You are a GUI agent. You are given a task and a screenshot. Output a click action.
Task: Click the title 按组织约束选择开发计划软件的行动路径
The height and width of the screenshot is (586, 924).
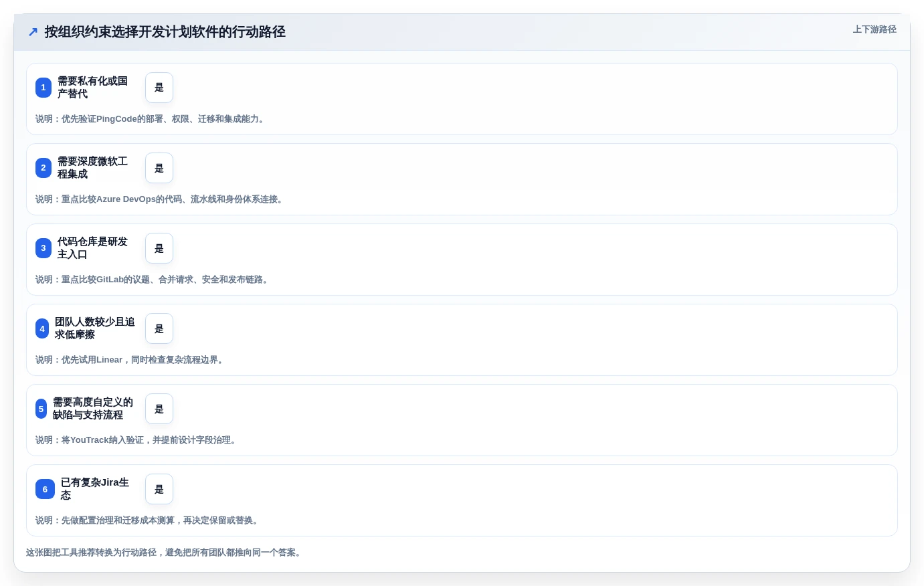[x=165, y=32]
